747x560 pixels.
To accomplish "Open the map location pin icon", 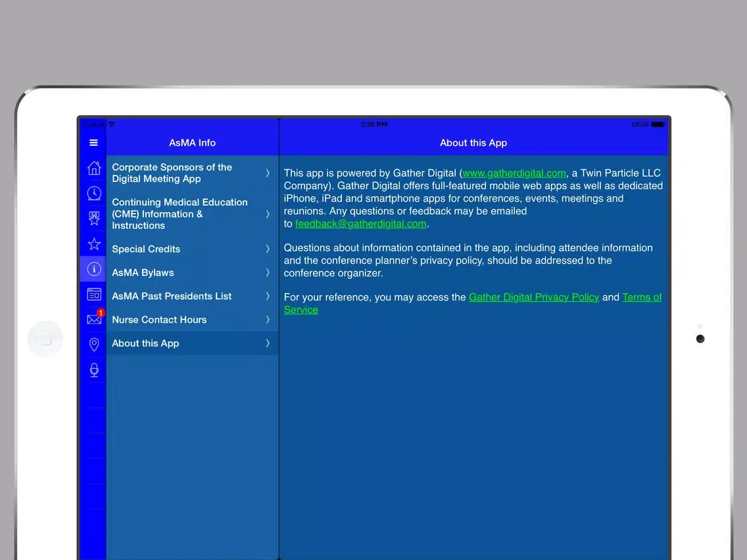I will click(94, 344).
